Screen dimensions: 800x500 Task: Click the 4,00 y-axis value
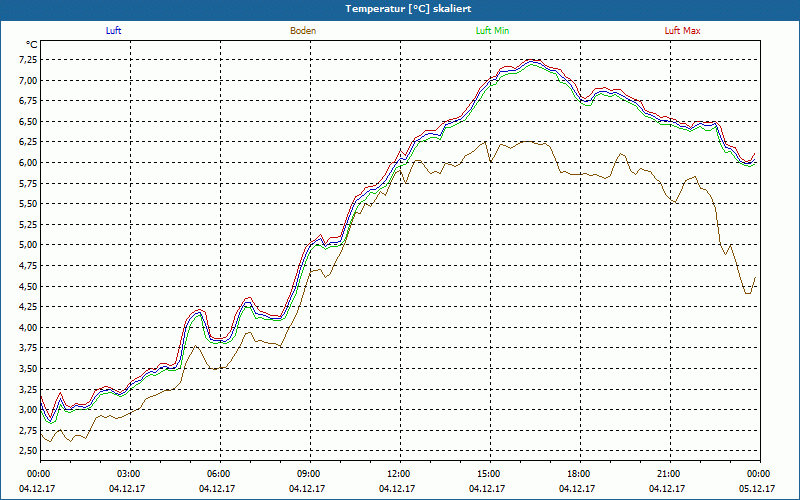(x=28, y=327)
